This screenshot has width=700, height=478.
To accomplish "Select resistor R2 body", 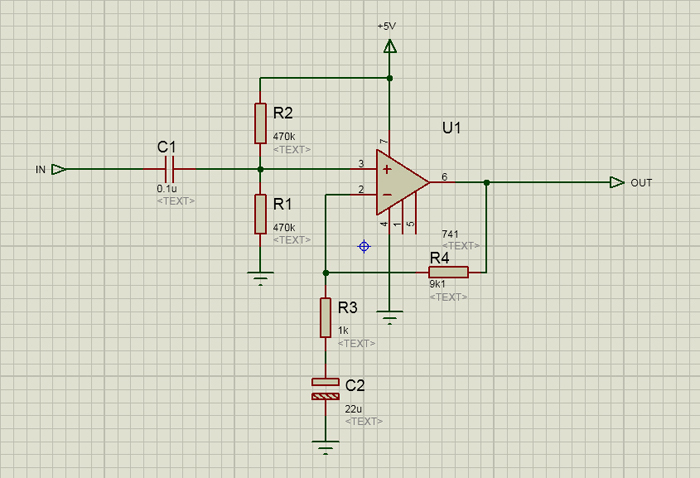I will (260, 124).
